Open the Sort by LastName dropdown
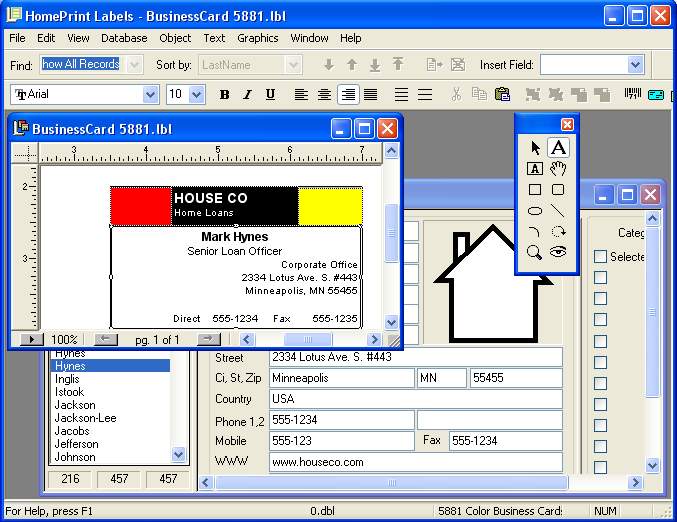 point(294,65)
